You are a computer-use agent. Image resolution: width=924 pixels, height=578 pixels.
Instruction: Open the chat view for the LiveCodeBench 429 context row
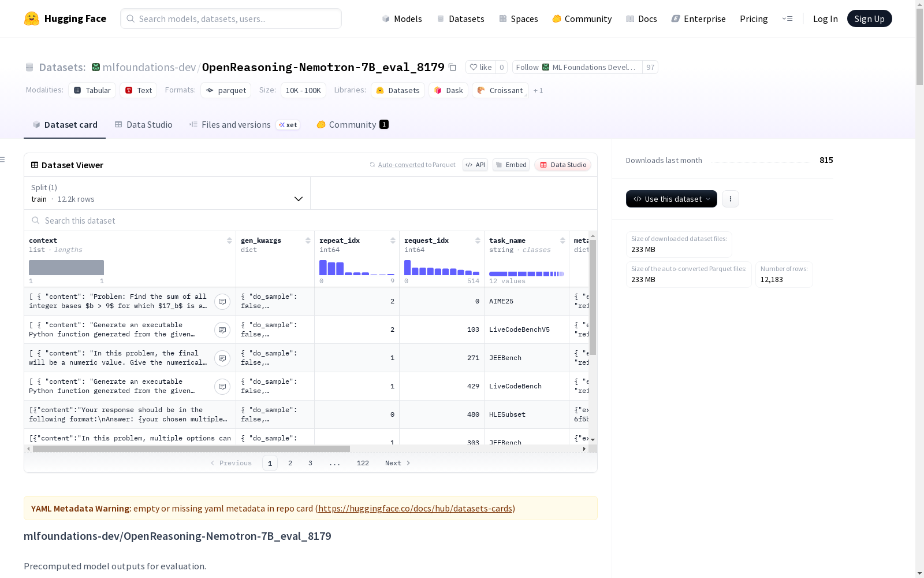pyautogui.click(x=222, y=387)
